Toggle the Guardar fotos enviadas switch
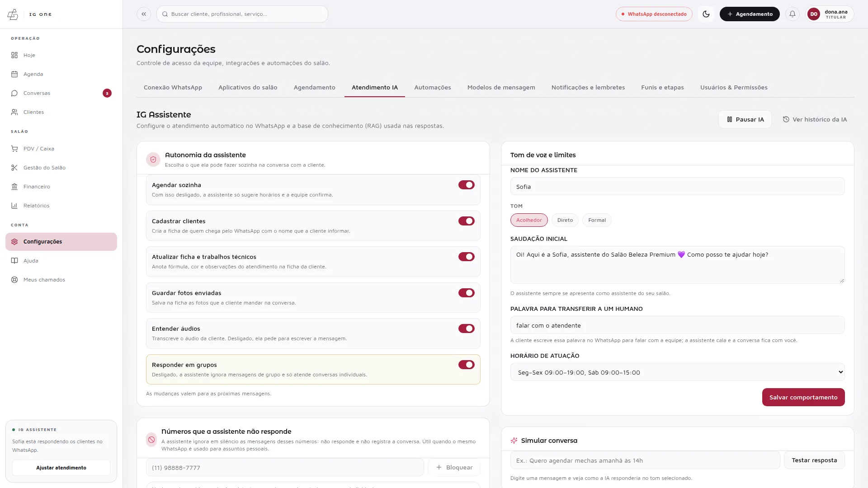Viewport: 868px width, 488px height. (x=466, y=293)
